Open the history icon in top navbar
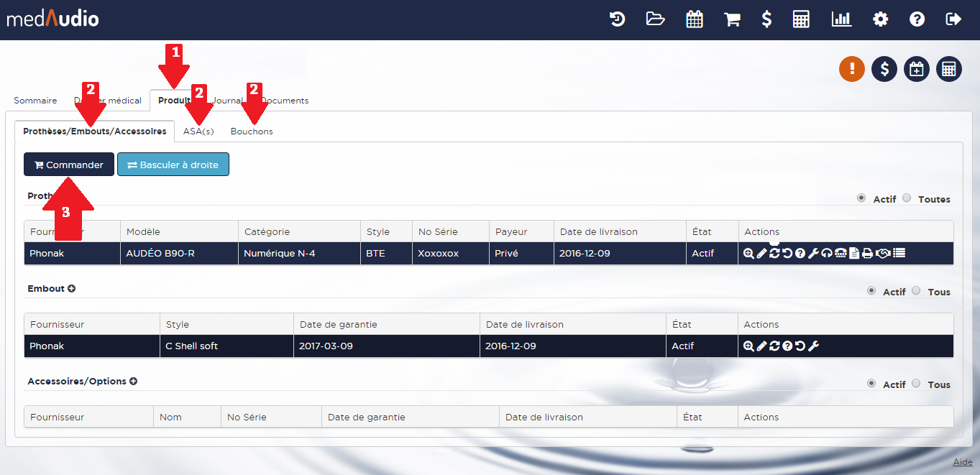The height and width of the screenshot is (475, 980). [617, 19]
